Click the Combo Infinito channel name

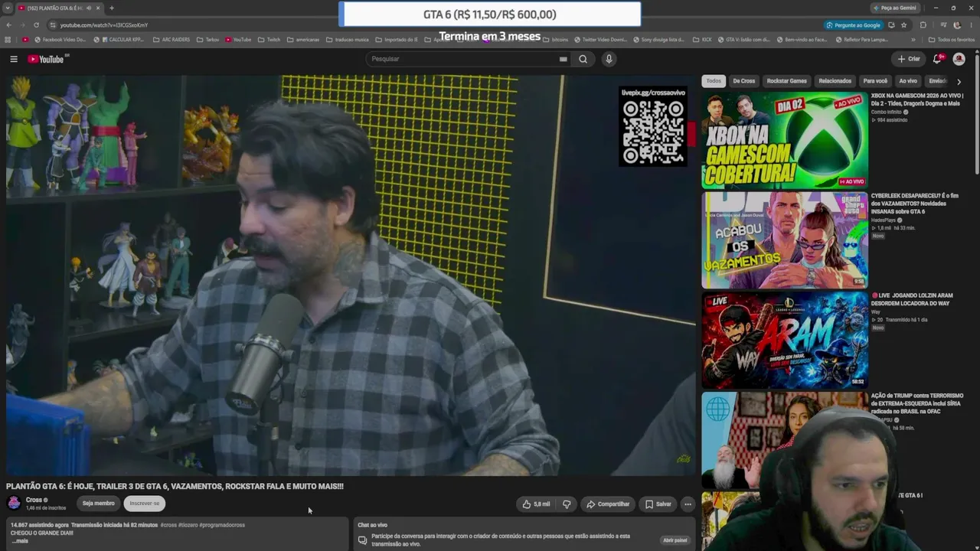point(887,112)
